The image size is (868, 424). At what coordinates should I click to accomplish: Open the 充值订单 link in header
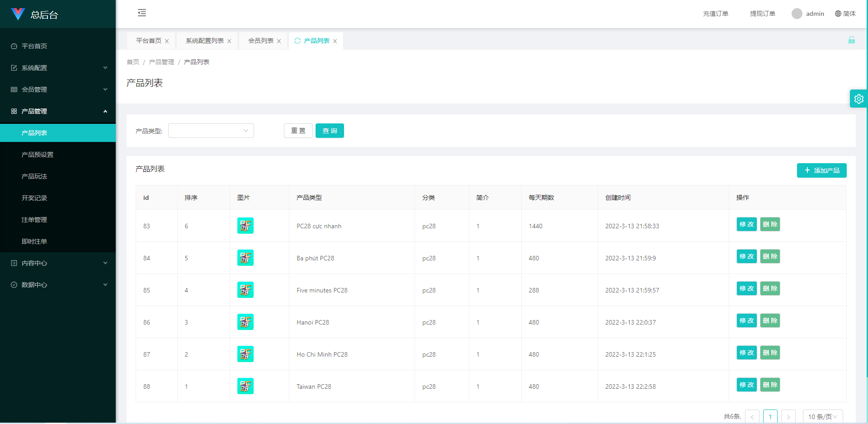[715, 14]
